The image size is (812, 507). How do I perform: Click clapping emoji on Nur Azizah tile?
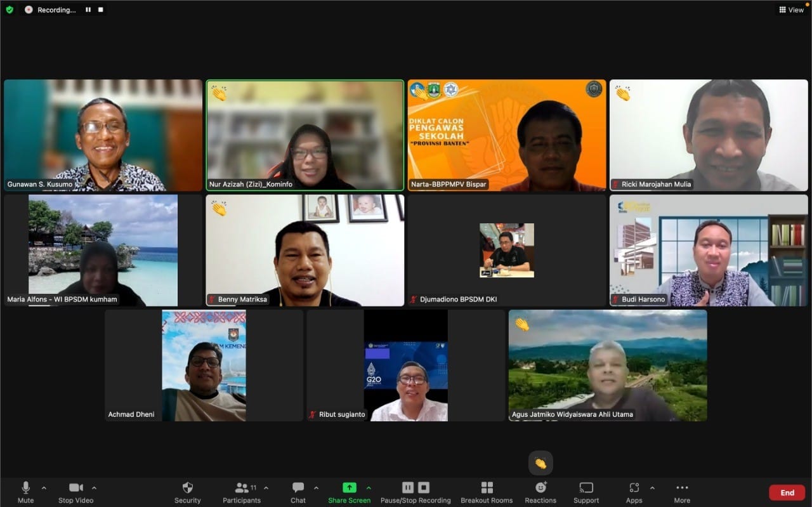pos(219,93)
